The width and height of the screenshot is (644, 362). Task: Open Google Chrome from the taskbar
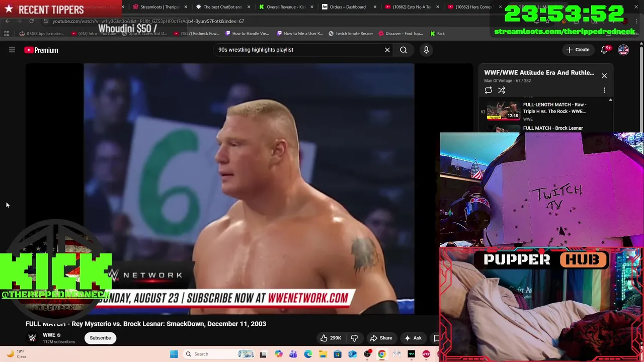(x=382, y=354)
